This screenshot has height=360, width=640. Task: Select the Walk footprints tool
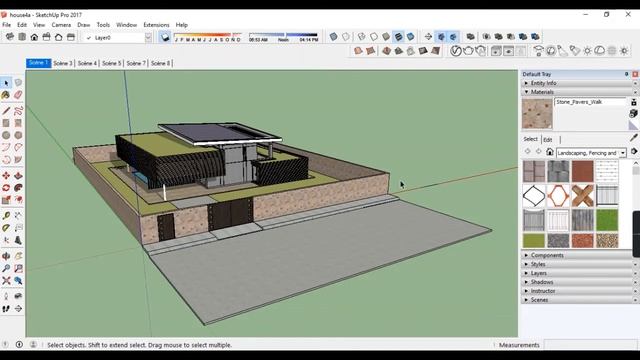pyautogui.click(x=6, y=309)
